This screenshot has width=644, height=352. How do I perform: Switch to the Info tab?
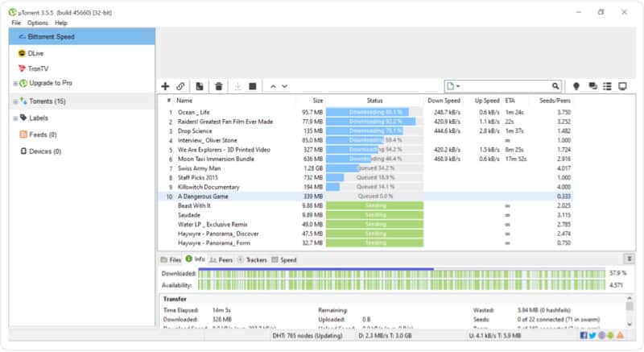click(195, 259)
